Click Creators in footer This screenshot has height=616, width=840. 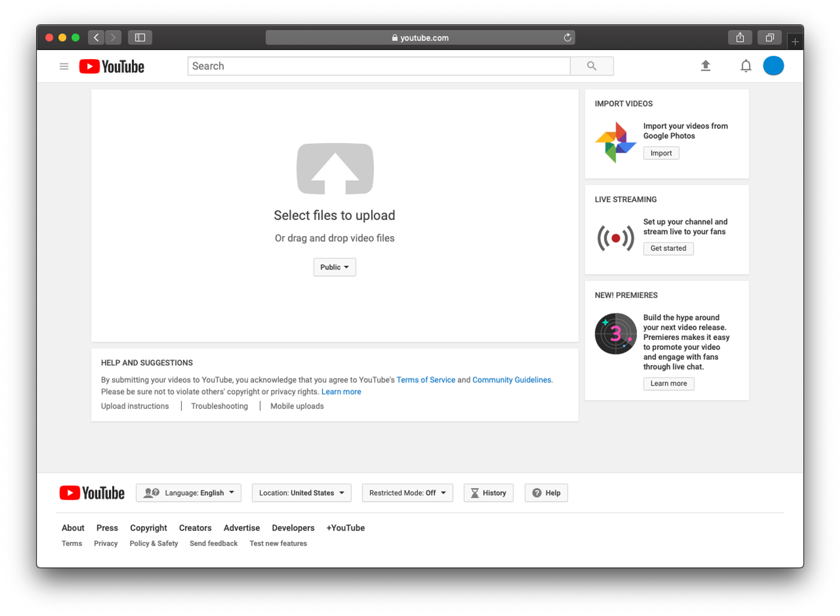[x=195, y=528]
